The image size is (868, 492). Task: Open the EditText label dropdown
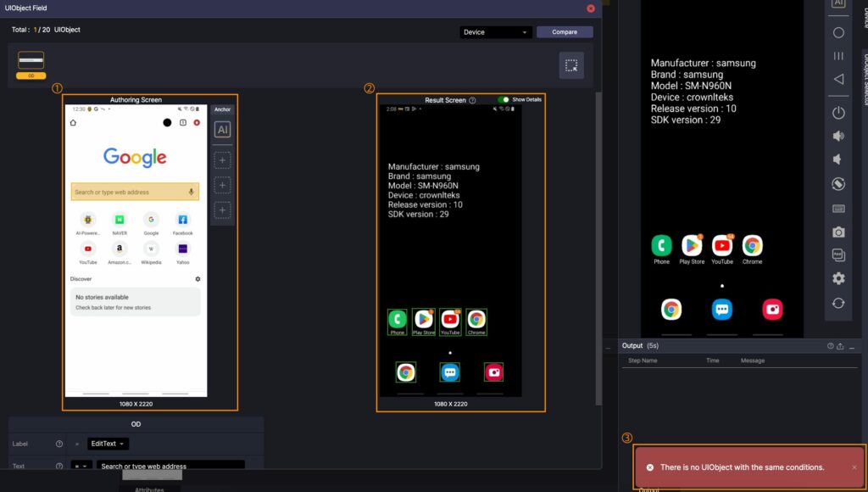pyautogui.click(x=108, y=444)
